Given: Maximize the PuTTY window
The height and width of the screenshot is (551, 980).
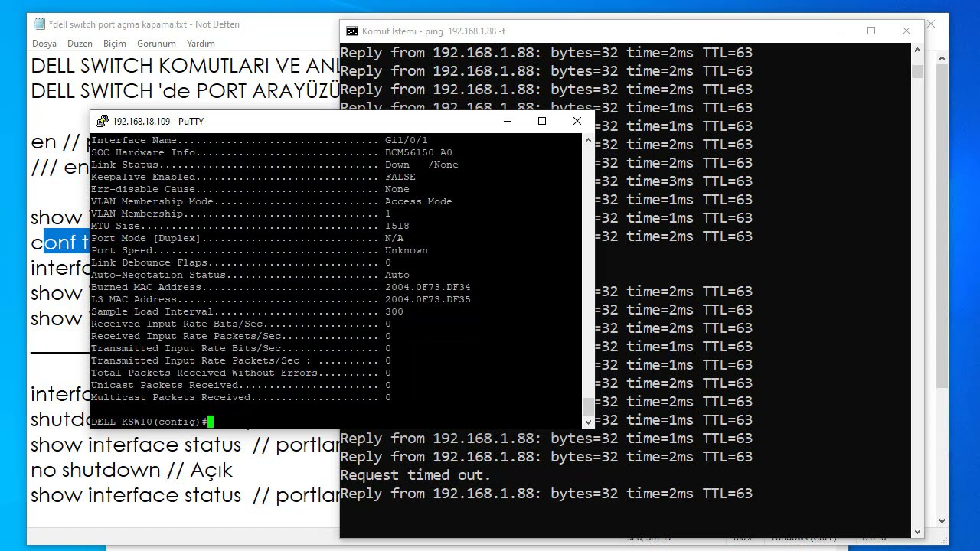Looking at the screenshot, I should tap(542, 121).
